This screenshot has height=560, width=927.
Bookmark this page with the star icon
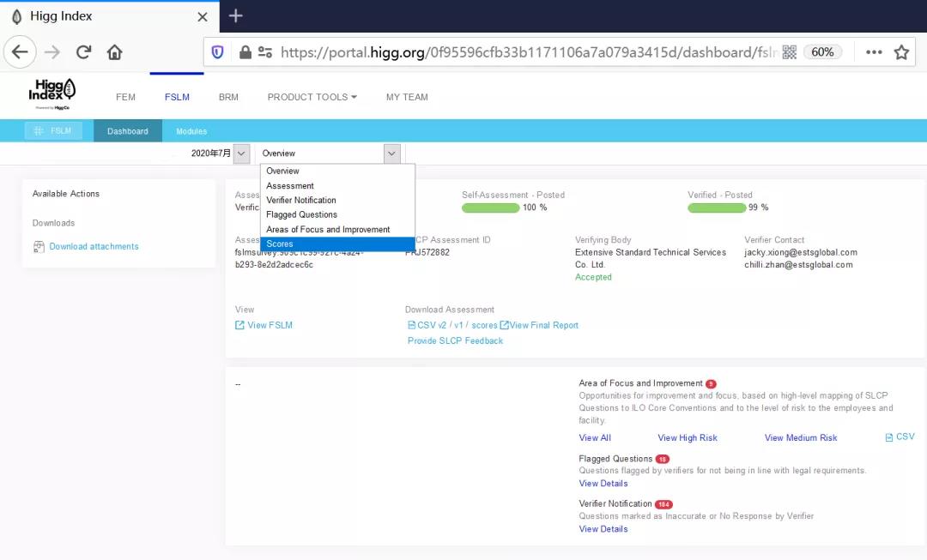click(901, 52)
